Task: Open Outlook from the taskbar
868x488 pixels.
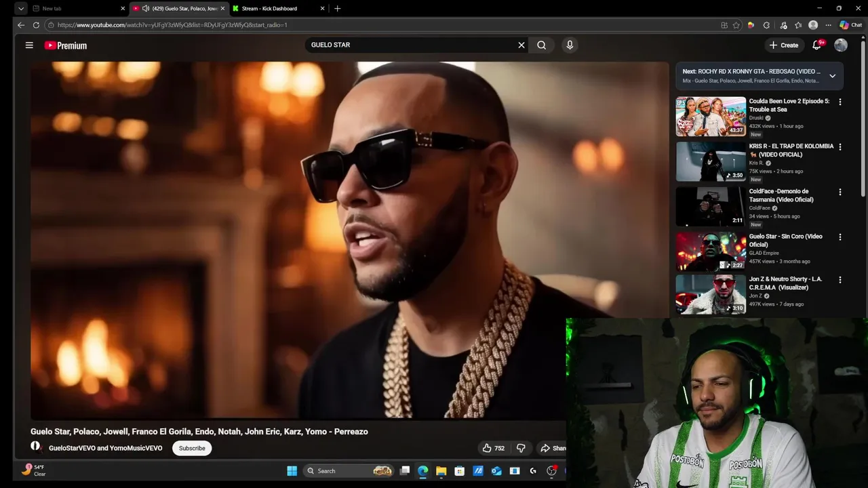Action: click(496, 471)
